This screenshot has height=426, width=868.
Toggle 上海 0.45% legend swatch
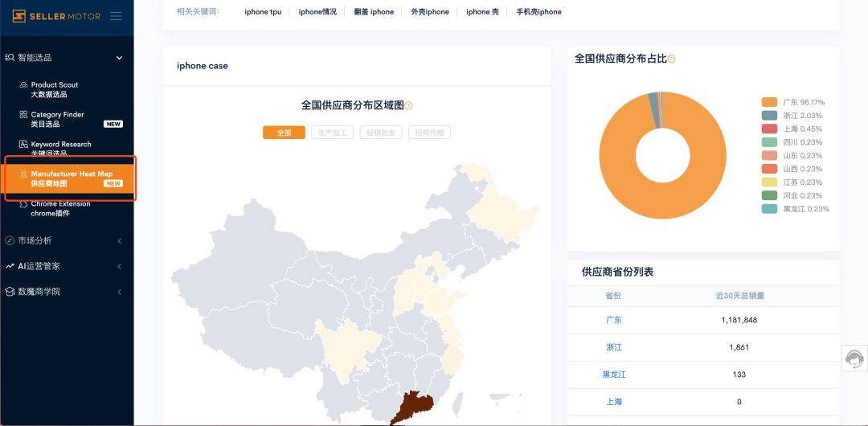769,129
